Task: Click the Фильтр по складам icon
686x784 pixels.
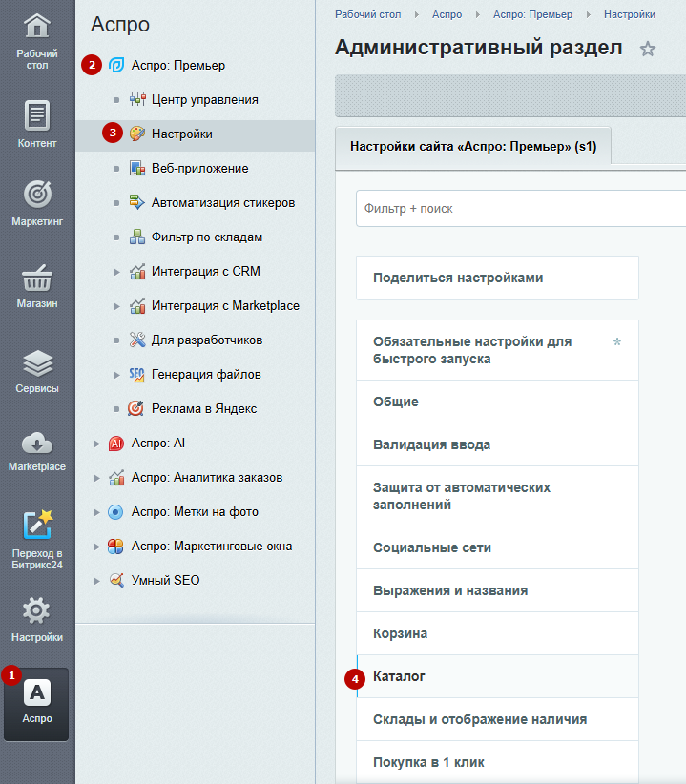Action: 137,237
